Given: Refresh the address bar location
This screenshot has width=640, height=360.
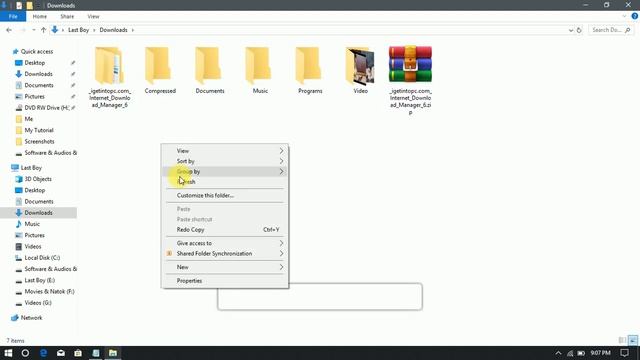Looking at the screenshot, I should click(579, 30).
